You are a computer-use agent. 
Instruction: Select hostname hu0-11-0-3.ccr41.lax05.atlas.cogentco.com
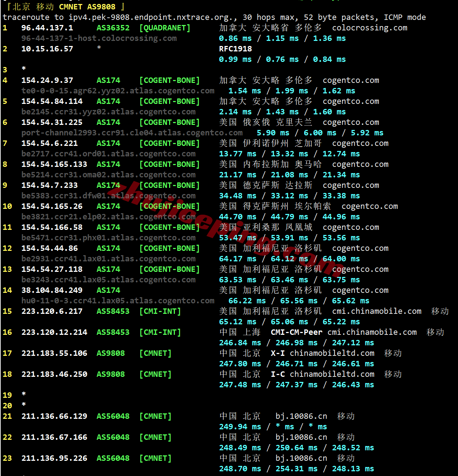tap(118, 301)
